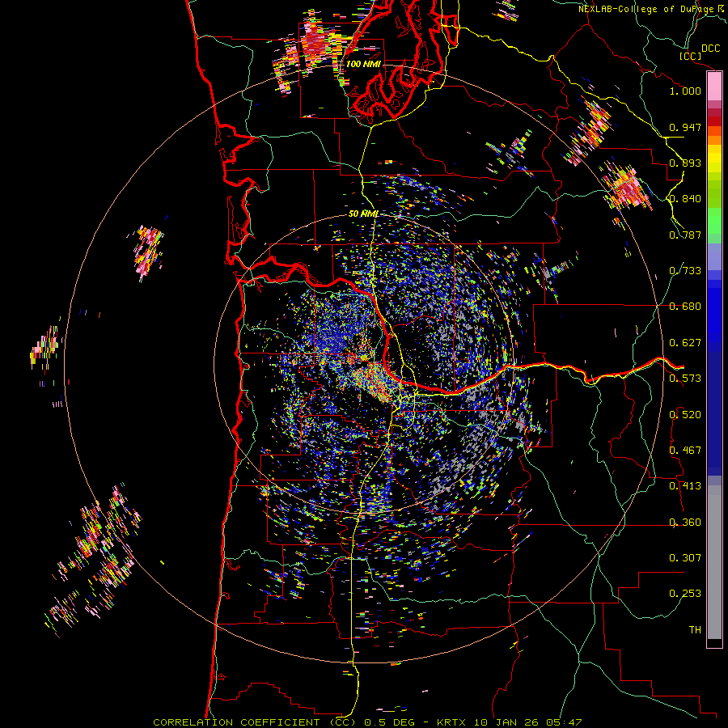Select the 1.000 value on the color scale
The height and width of the screenshot is (728, 728).
pos(685,91)
